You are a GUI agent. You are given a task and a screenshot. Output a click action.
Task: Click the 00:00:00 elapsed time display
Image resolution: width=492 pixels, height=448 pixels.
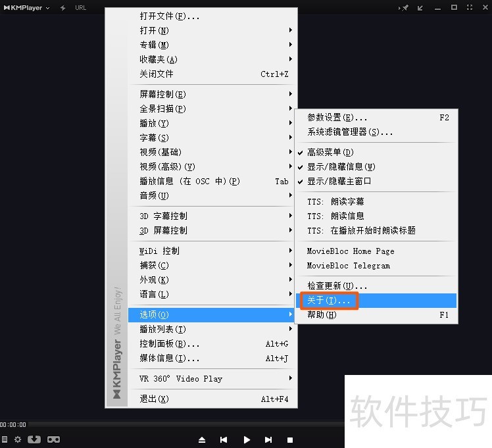(13, 424)
